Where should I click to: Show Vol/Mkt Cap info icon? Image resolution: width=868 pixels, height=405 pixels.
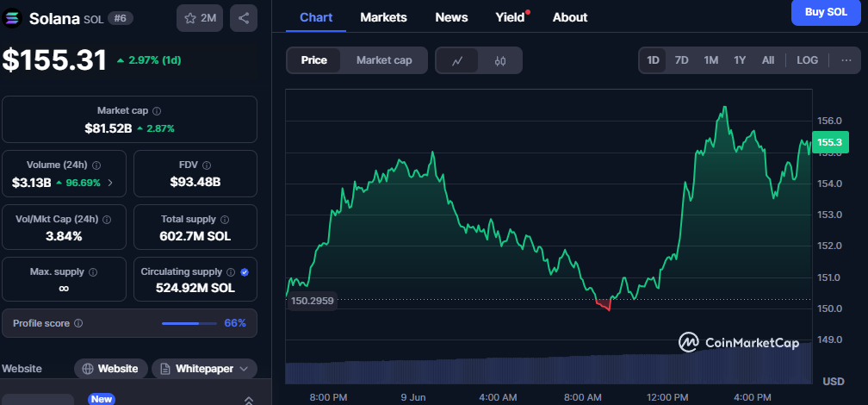[107, 220]
